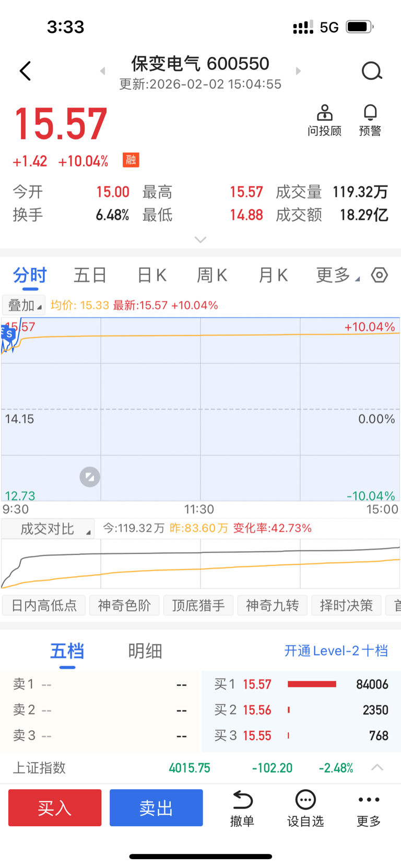Tap the 成交量 119.32万 value
The image size is (401, 868).
(360, 192)
